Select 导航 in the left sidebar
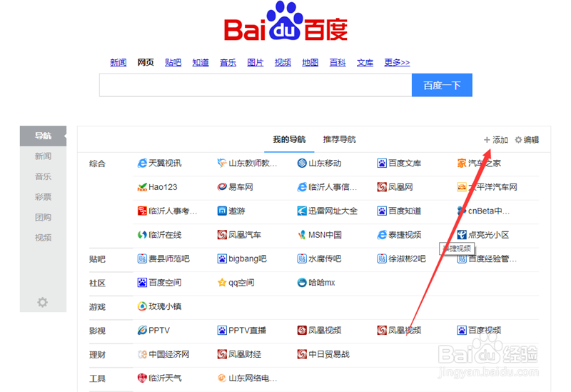Screen dimensions: 571x392 [x=43, y=136]
